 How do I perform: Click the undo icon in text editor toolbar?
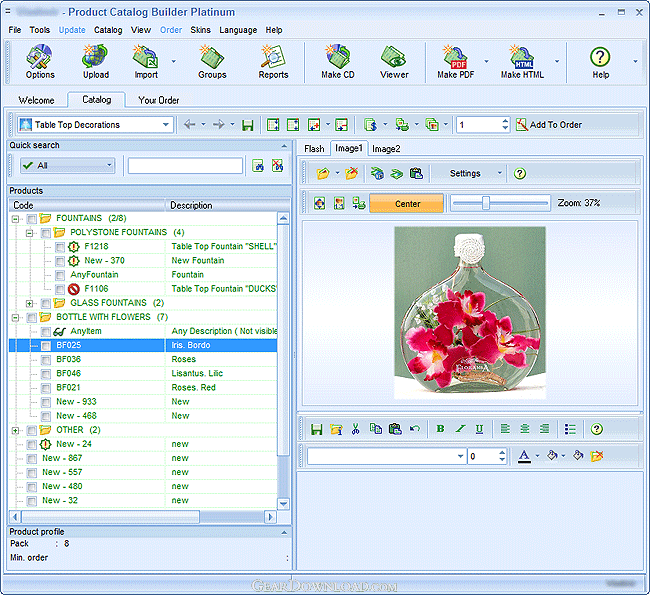(x=415, y=429)
